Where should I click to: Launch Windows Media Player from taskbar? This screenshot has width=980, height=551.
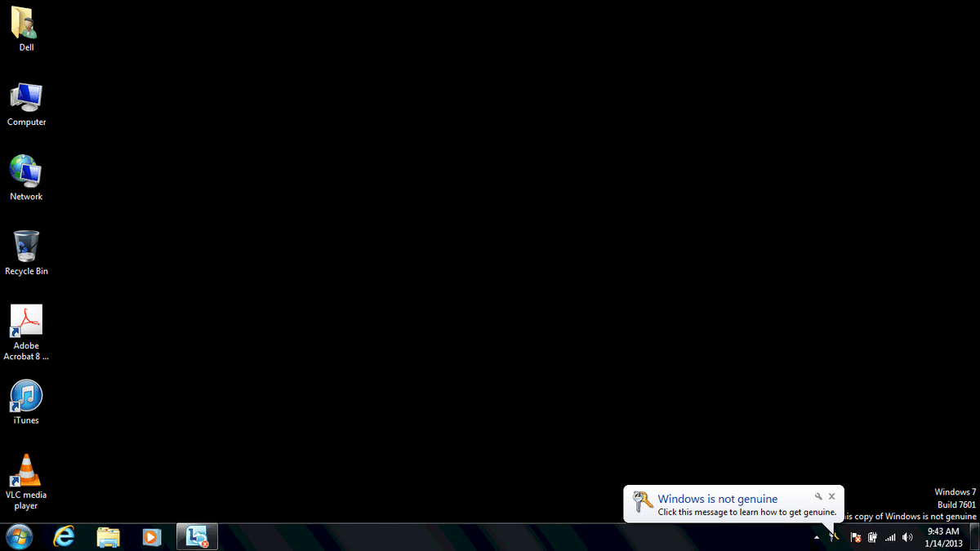click(152, 536)
